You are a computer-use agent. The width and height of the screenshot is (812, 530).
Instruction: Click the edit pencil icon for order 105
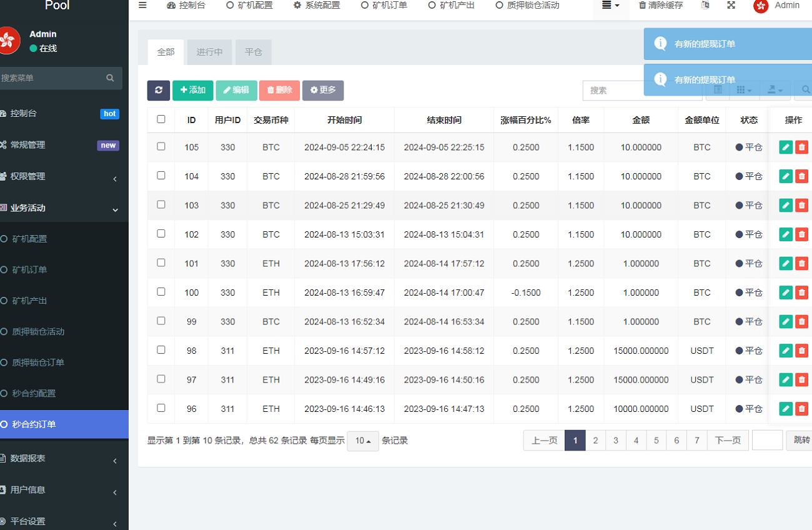click(x=786, y=147)
